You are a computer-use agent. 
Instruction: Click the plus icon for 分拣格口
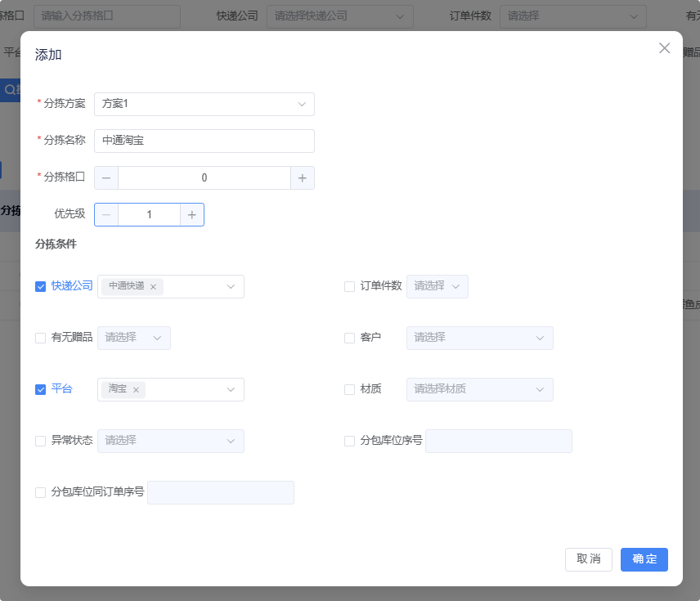(x=303, y=178)
